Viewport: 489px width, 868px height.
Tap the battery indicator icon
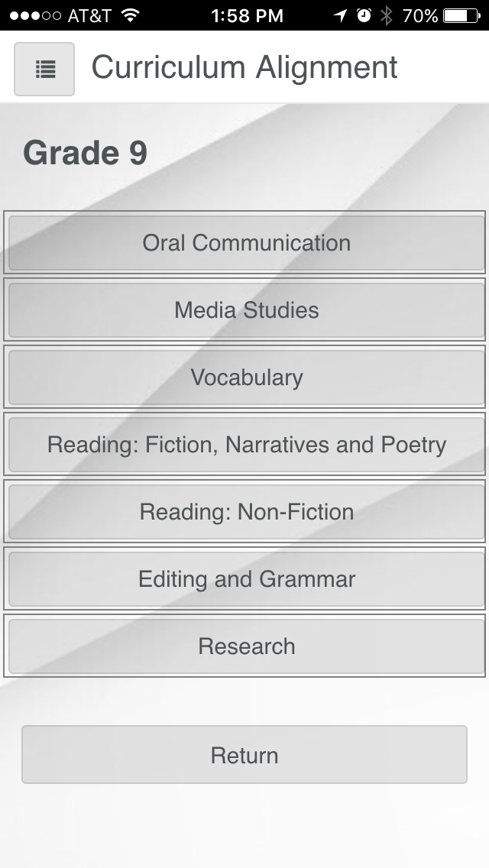[461, 15]
